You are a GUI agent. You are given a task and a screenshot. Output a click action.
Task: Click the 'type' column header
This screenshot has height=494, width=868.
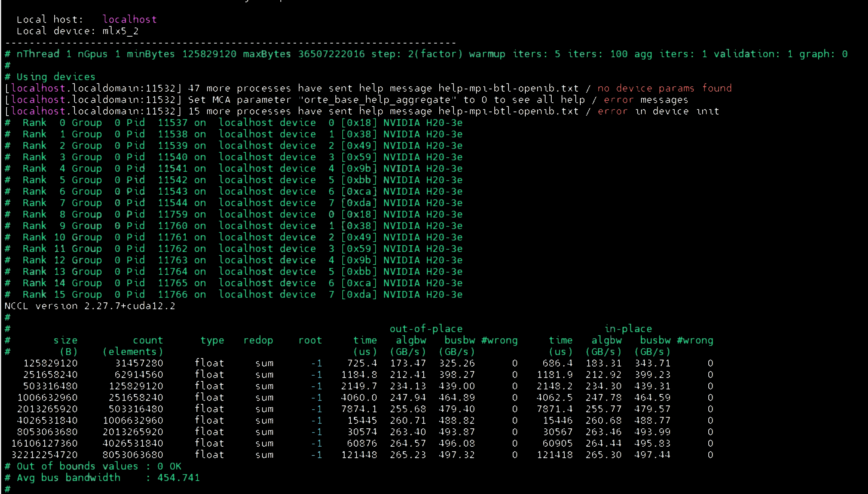212,340
